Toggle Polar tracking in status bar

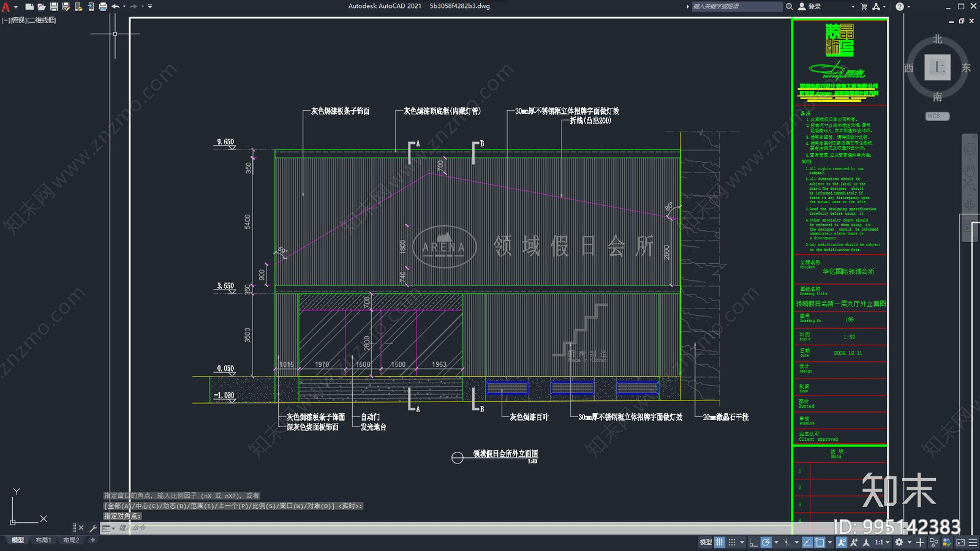pyautogui.click(x=766, y=542)
